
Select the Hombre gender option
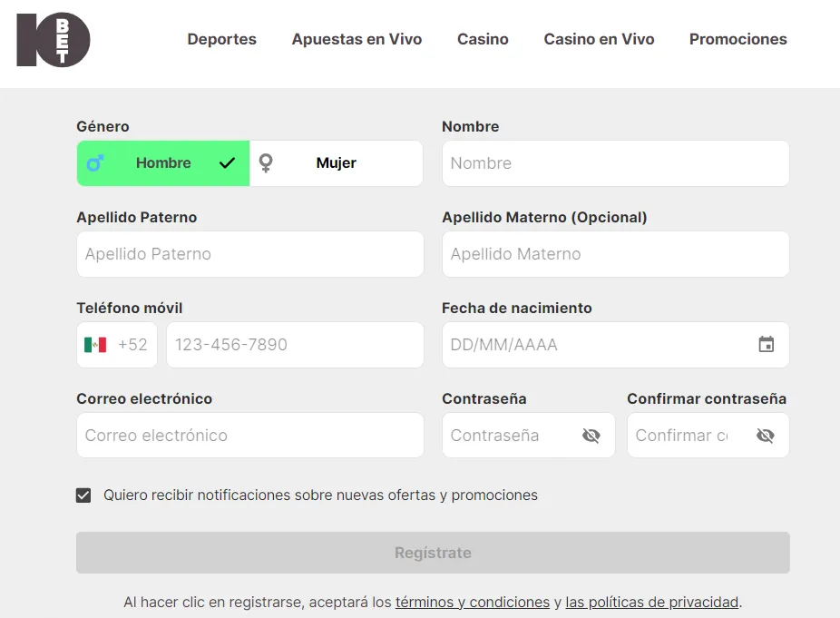coord(163,163)
